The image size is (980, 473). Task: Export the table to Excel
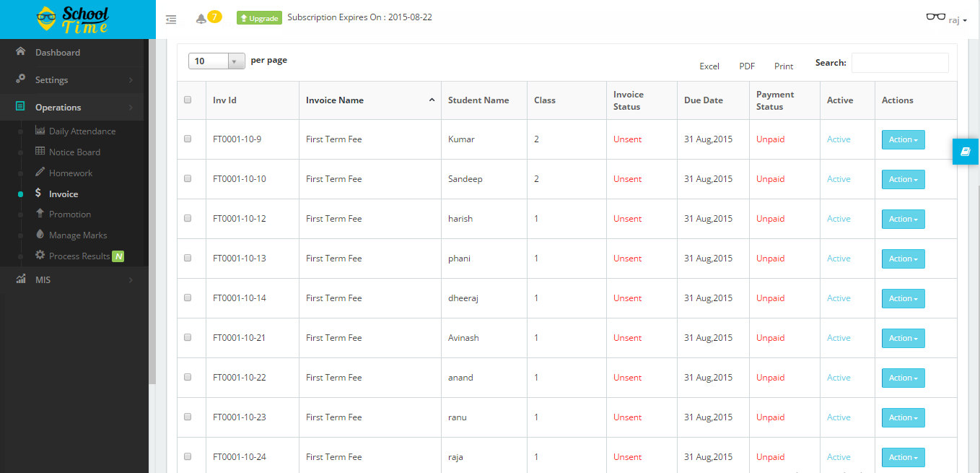click(x=709, y=66)
